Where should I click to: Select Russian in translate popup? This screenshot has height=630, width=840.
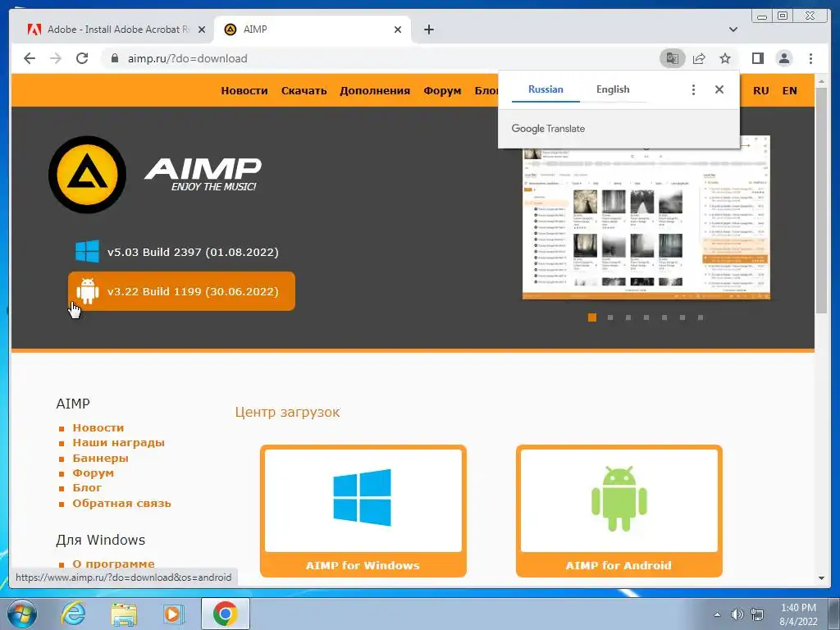click(546, 89)
